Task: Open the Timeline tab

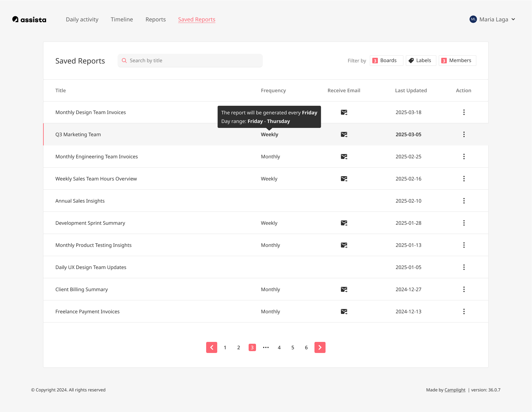Action: tap(122, 19)
